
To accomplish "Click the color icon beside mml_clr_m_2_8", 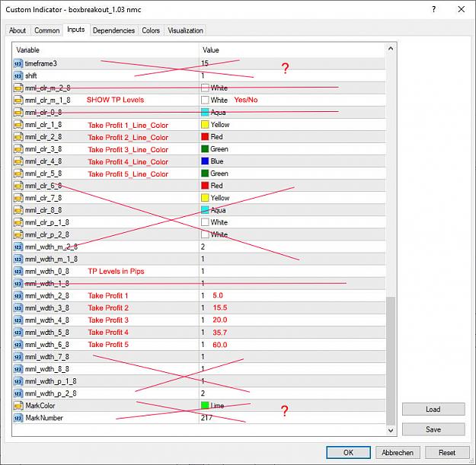I will pyautogui.click(x=18, y=88).
